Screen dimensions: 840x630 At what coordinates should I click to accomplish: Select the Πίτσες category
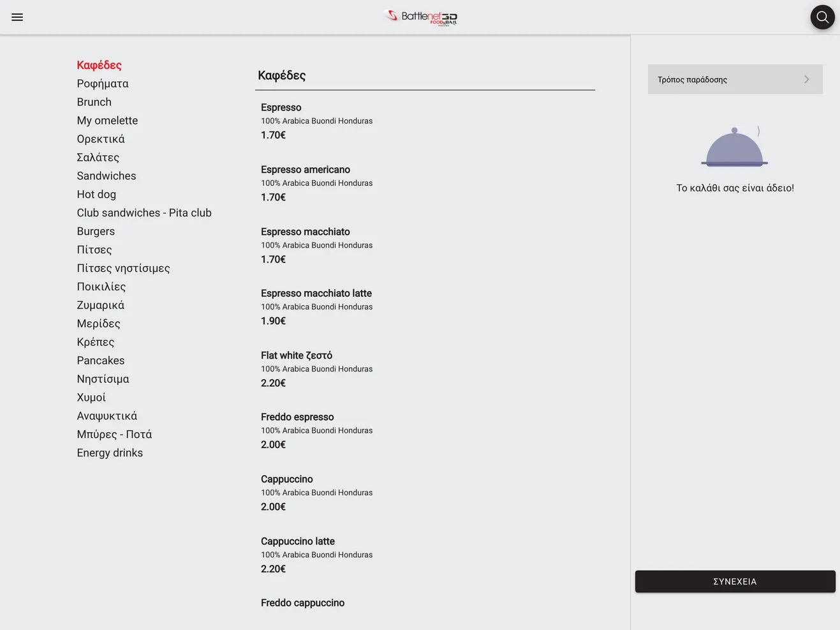[x=94, y=250]
